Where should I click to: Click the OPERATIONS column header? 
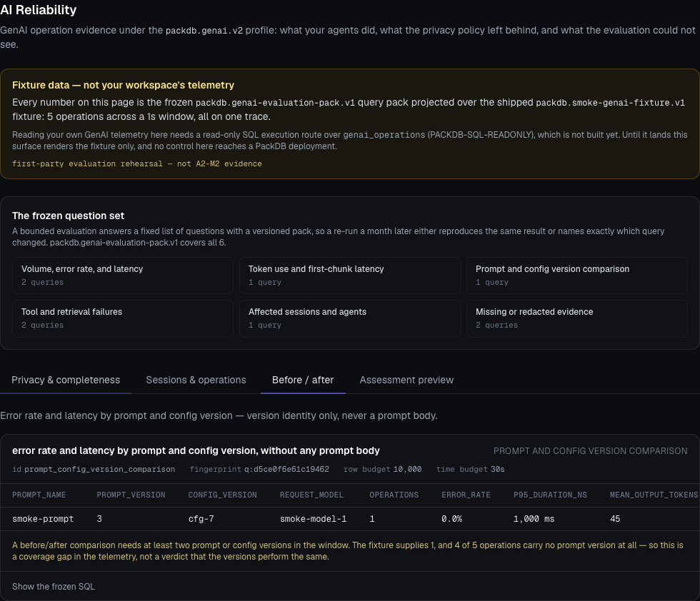(394, 495)
